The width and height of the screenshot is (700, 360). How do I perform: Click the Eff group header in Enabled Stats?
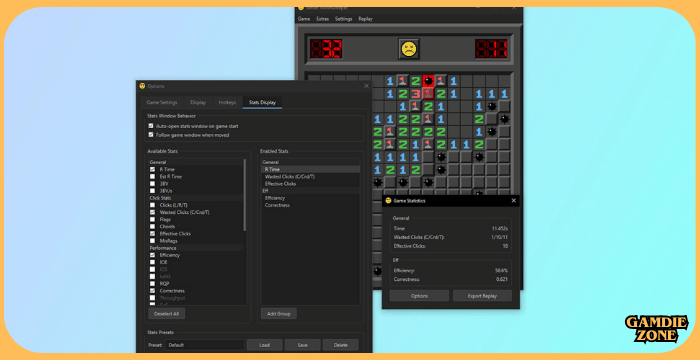(310, 191)
